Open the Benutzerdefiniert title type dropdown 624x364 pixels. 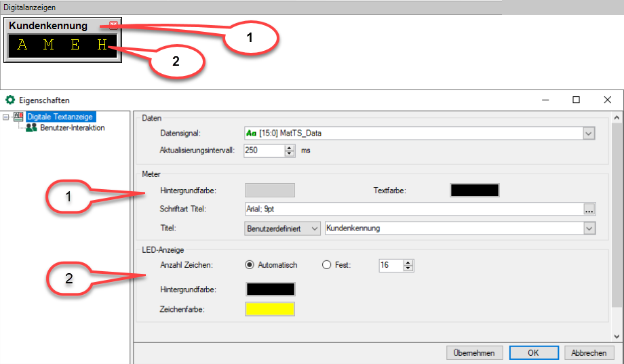click(x=282, y=228)
